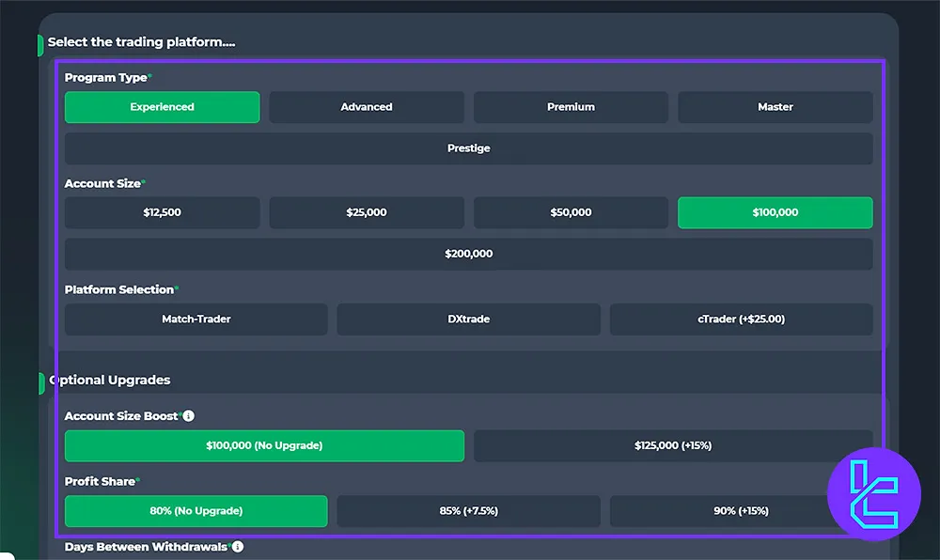Select the Premium program type
Viewport: 940px width, 560px height.
[x=571, y=107]
